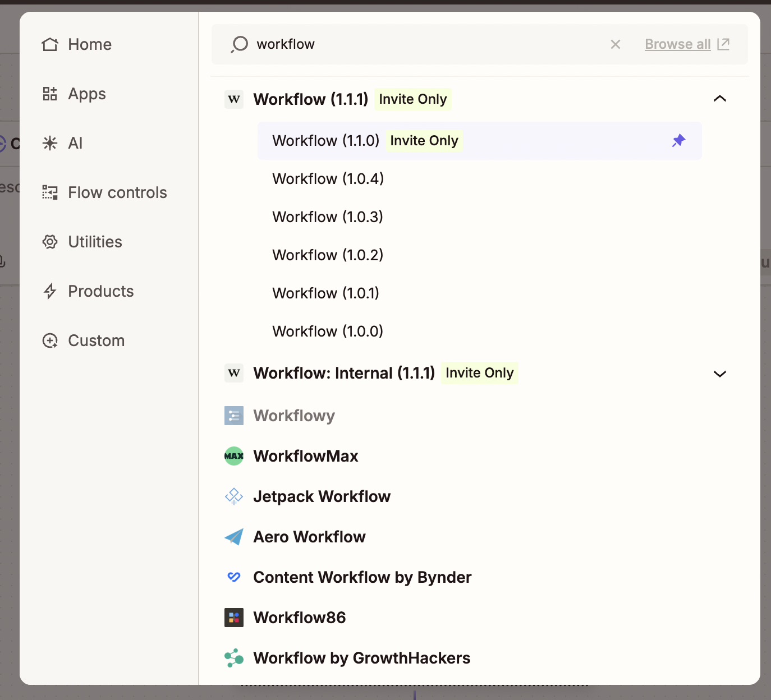The height and width of the screenshot is (700, 771).
Task: Click the Flow controls icon
Action: click(50, 192)
